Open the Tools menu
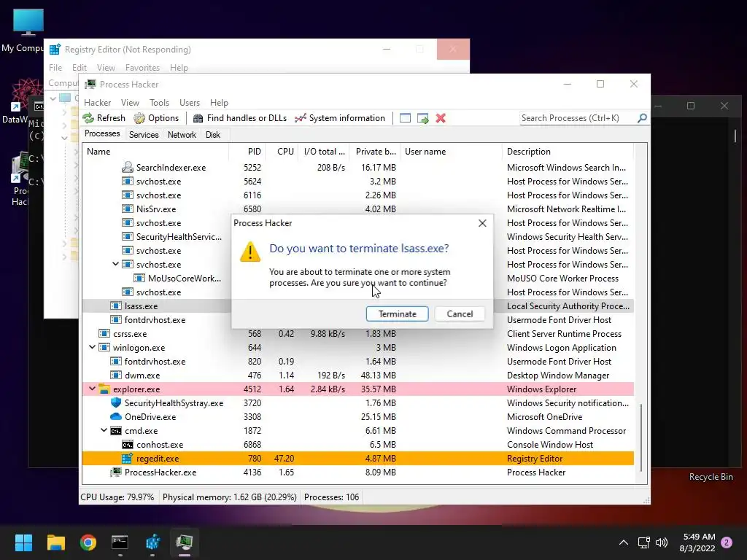Image resolution: width=747 pixels, height=560 pixels. [x=159, y=102]
